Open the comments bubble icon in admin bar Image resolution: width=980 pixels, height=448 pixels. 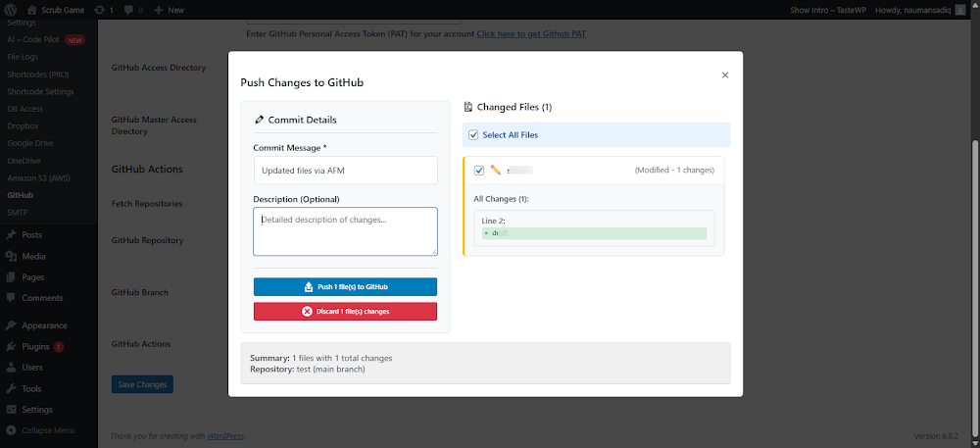point(128,10)
